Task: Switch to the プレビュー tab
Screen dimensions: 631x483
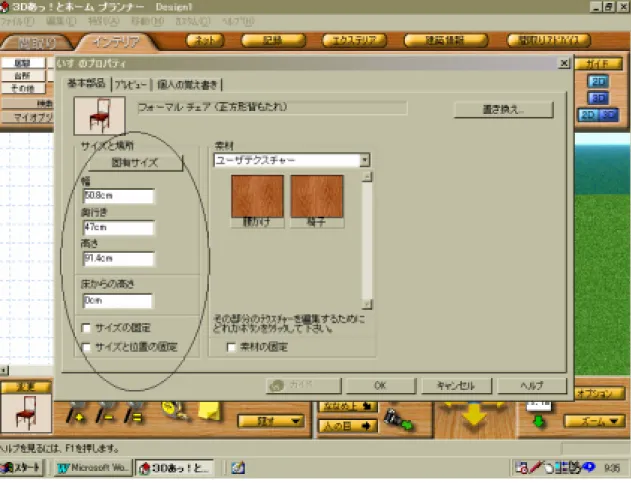Action: [x=131, y=85]
